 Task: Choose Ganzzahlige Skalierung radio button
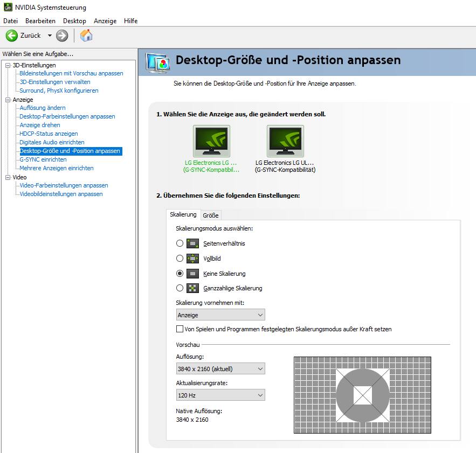180,288
